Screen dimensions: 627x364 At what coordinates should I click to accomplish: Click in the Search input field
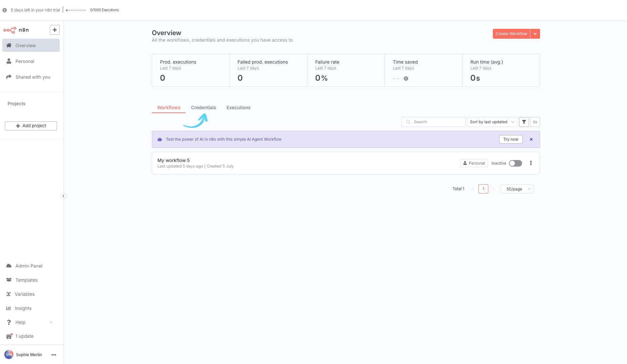[x=433, y=122]
